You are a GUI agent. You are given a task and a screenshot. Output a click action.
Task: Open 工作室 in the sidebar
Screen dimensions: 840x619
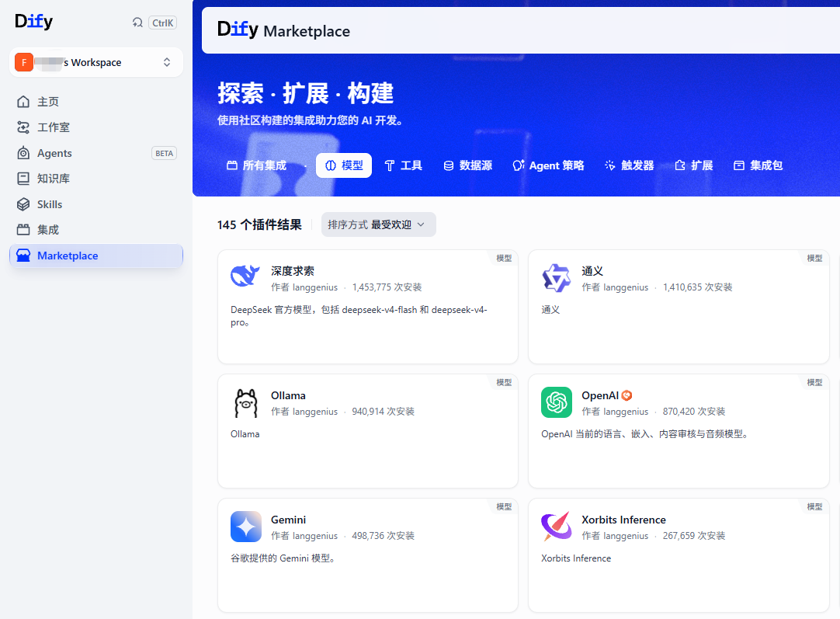96,127
